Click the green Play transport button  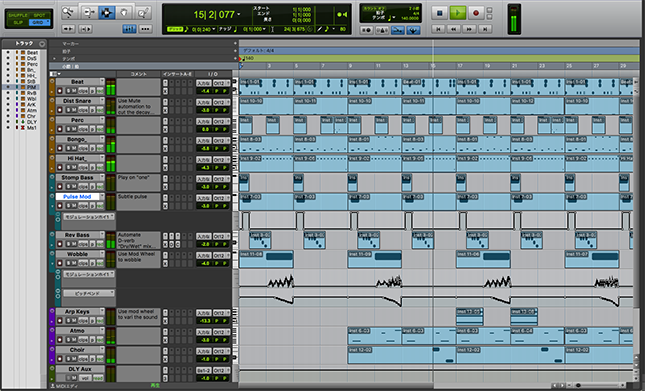point(457,13)
